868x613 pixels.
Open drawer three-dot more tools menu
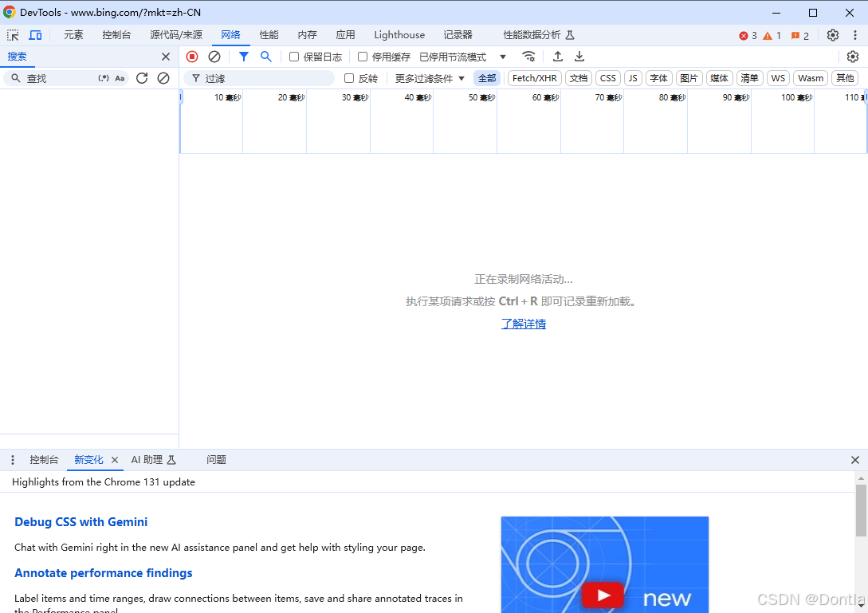pos(13,460)
